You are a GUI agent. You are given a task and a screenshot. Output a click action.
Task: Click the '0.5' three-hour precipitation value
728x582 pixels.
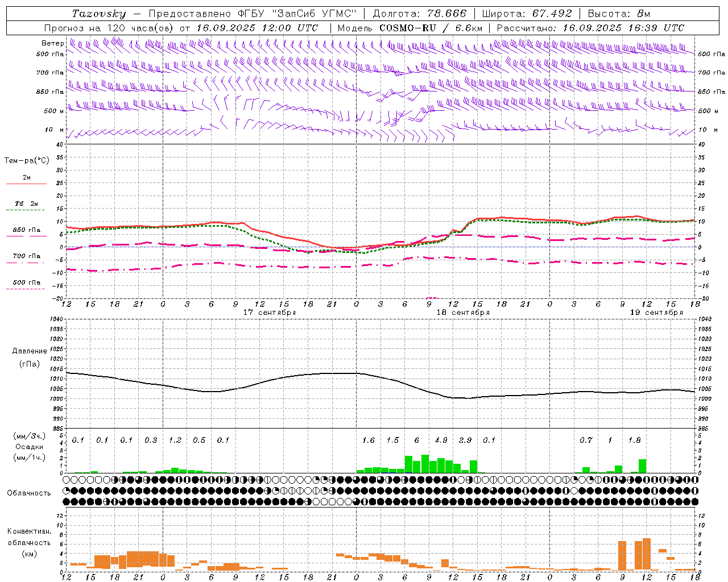click(x=199, y=440)
